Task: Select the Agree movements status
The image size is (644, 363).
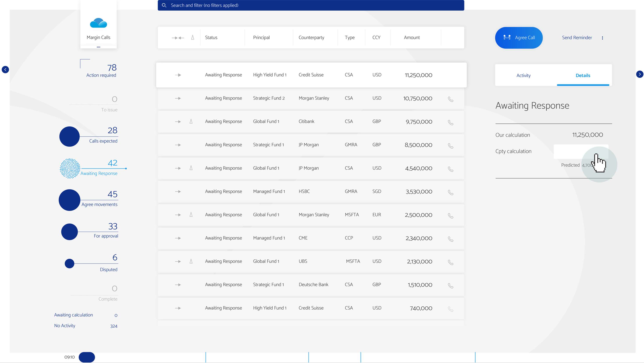Action: click(100, 199)
